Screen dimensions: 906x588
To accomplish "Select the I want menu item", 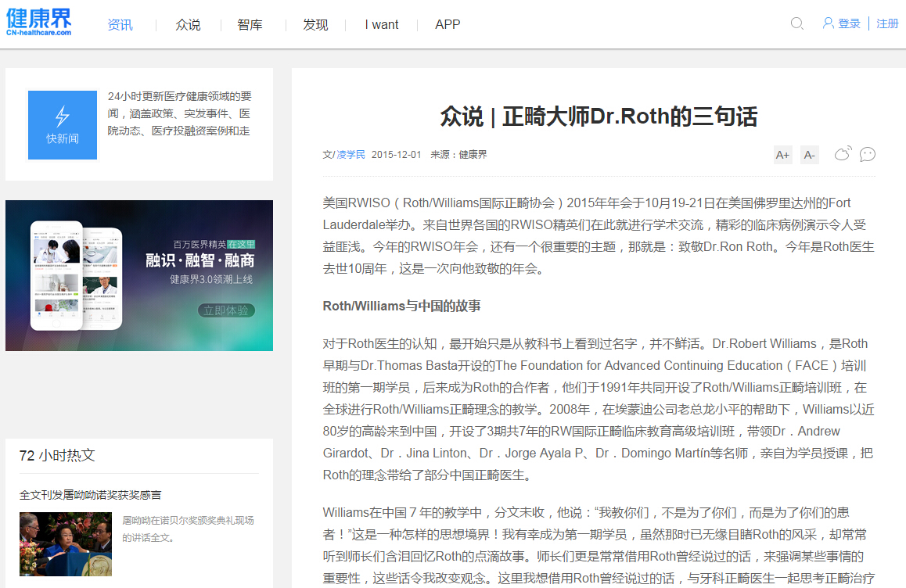I will click(381, 25).
